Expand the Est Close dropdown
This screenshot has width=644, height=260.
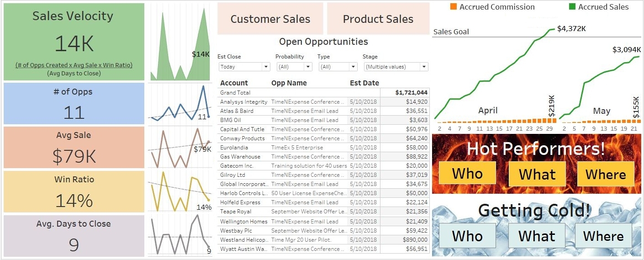tap(244, 67)
